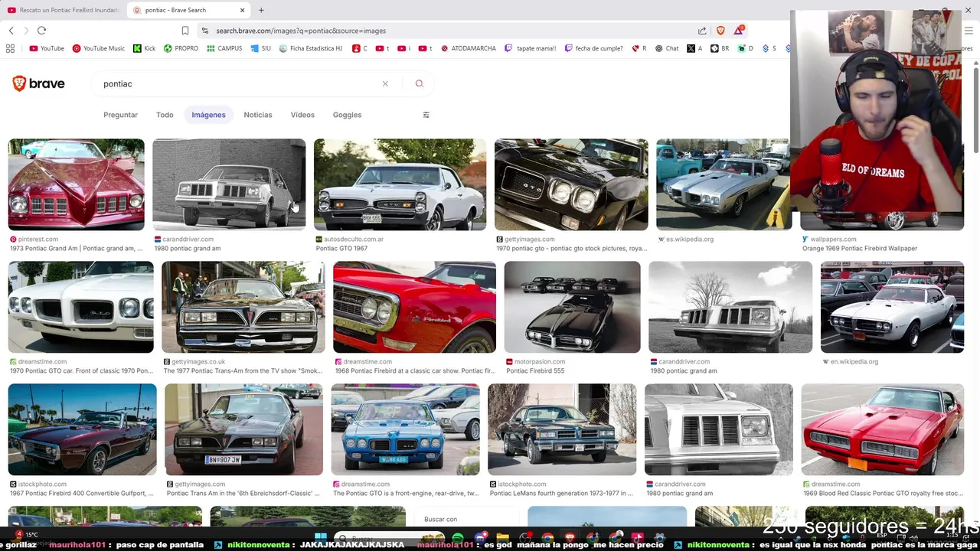Open the fecha de cumple? bookmark

(x=593, y=48)
